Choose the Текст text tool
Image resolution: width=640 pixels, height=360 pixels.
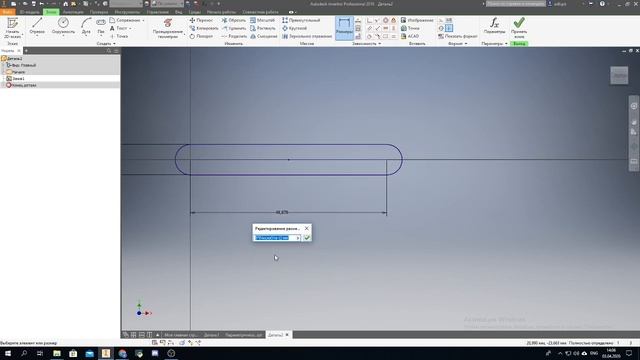point(119,28)
